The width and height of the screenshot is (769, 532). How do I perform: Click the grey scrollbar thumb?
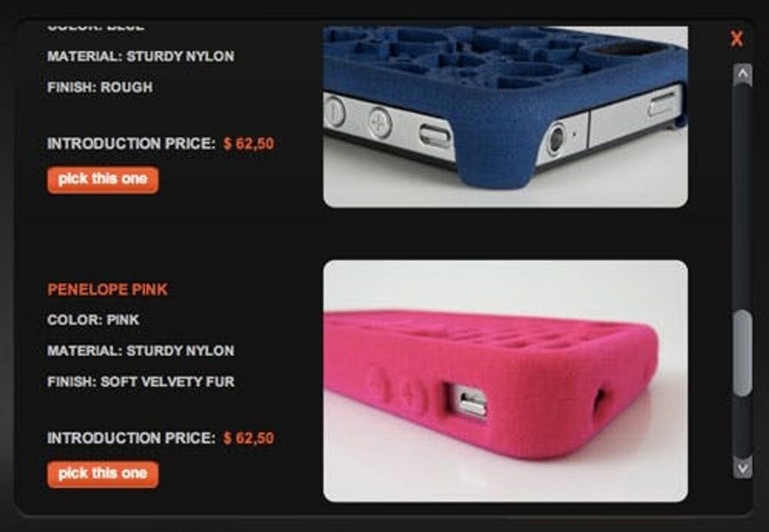click(x=742, y=352)
